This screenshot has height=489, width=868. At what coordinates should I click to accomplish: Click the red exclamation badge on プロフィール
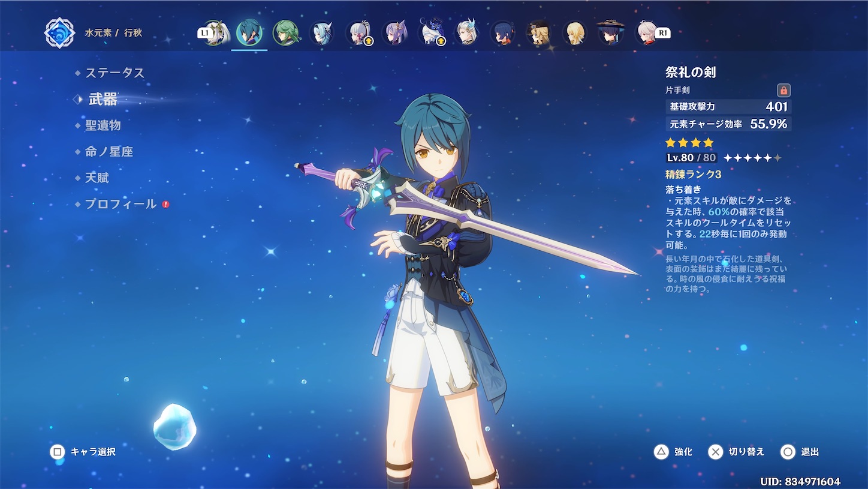coord(165,204)
